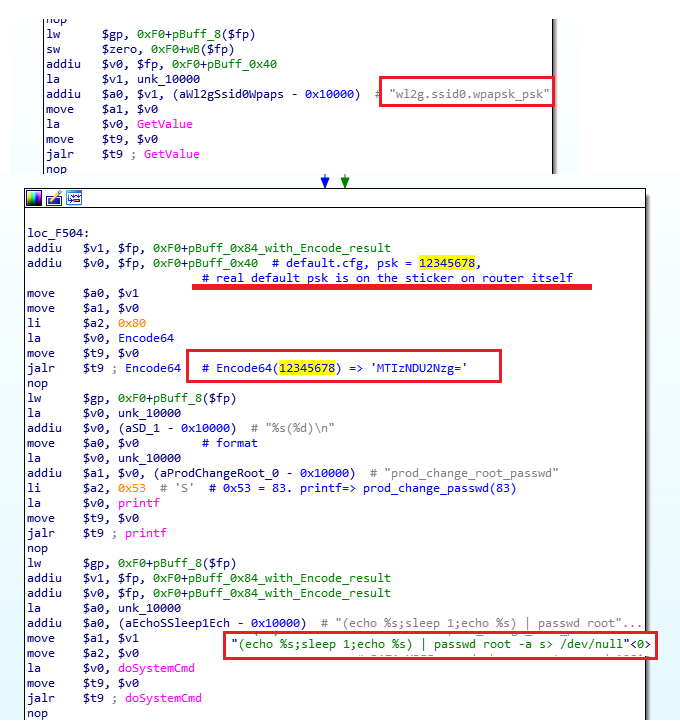Click the "wl2g.ssid0.wpapsk_psk" string comment
Image resolution: width=680 pixels, height=725 pixels.
(469, 94)
